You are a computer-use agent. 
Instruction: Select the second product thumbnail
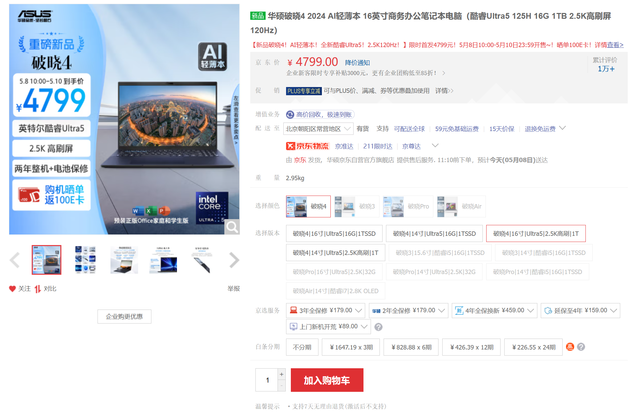point(85,260)
